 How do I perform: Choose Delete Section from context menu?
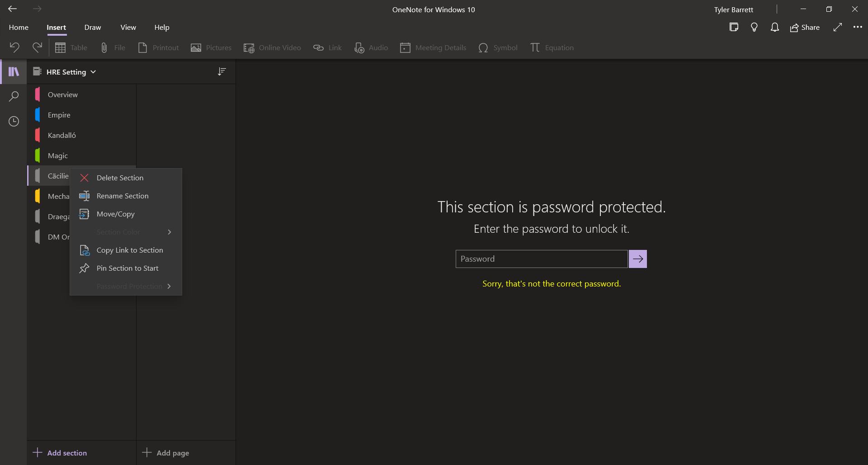click(126, 178)
